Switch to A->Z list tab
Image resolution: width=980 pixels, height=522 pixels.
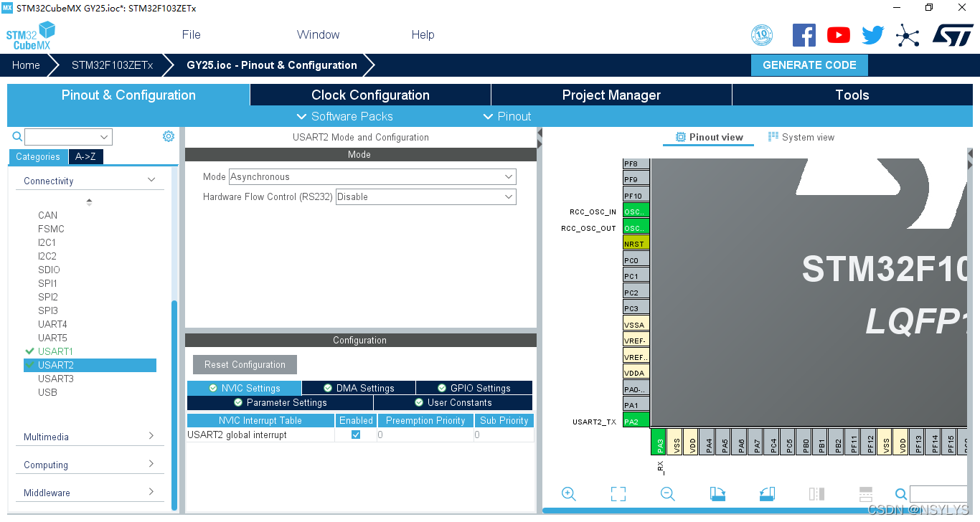click(85, 156)
